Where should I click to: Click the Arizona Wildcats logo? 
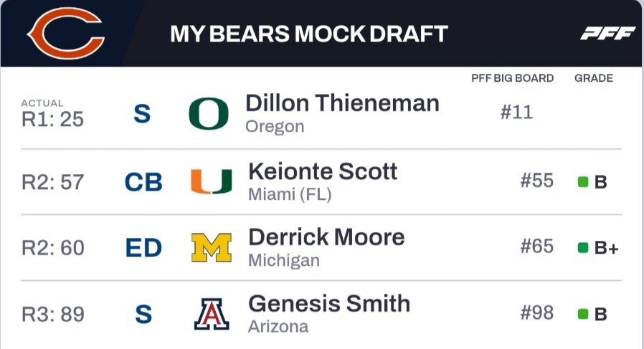(x=212, y=315)
